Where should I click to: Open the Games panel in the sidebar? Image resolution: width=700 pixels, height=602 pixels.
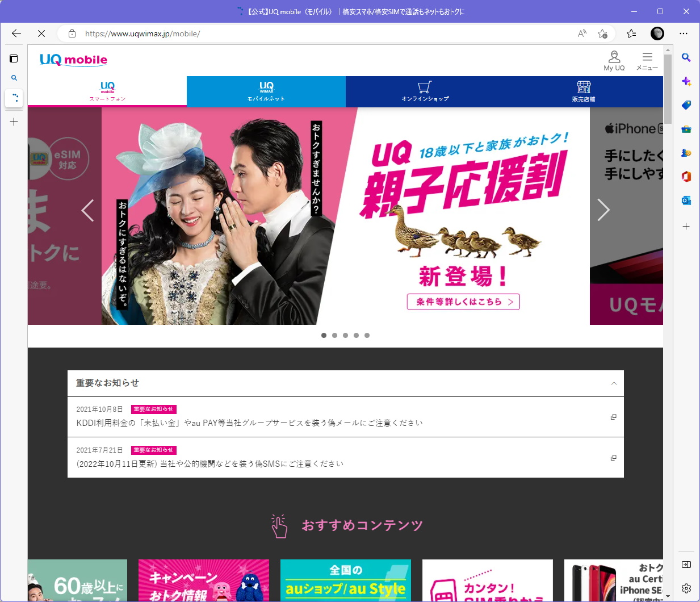(686, 153)
